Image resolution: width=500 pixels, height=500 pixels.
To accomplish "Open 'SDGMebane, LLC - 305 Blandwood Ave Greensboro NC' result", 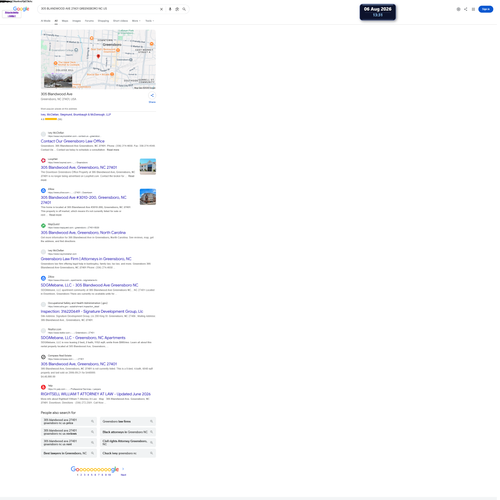I will tap(89, 285).
